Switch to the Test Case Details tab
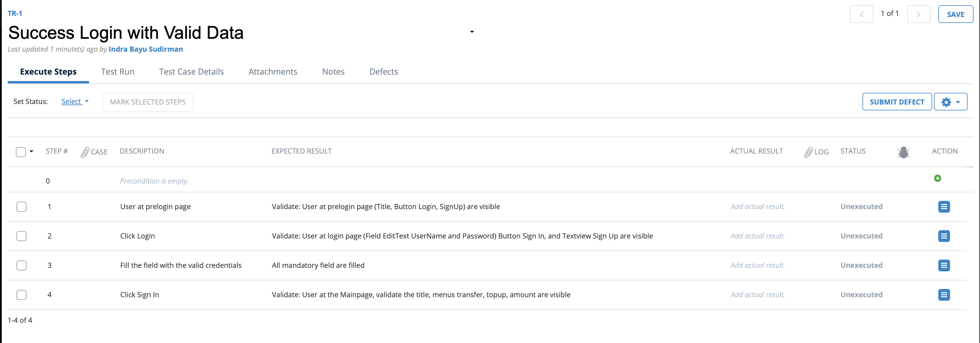The height and width of the screenshot is (343, 980). [x=191, y=71]
